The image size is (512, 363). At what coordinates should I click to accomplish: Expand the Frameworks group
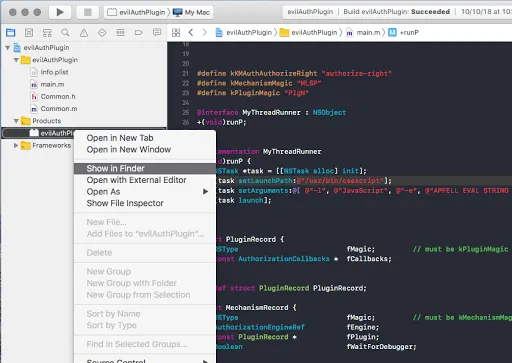[16, 145]
